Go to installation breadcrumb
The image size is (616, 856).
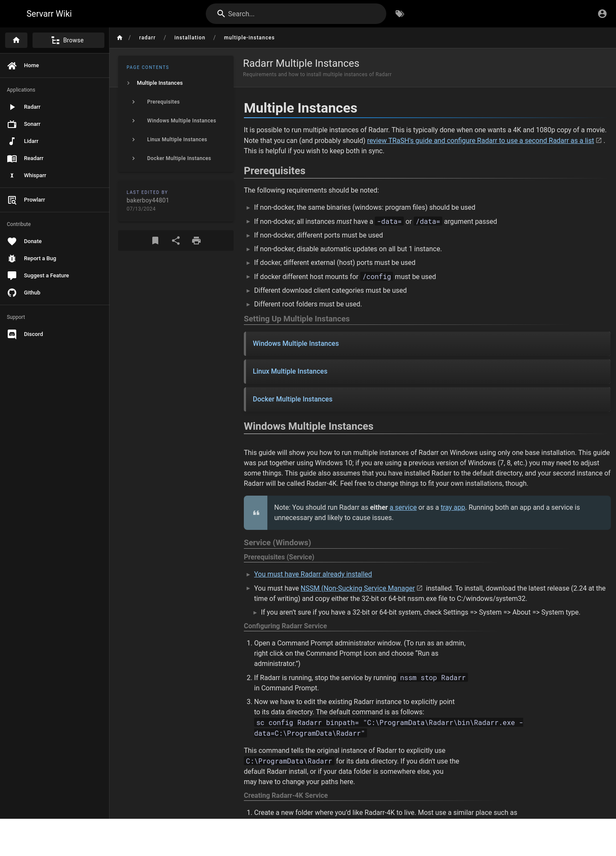point(190,38)
